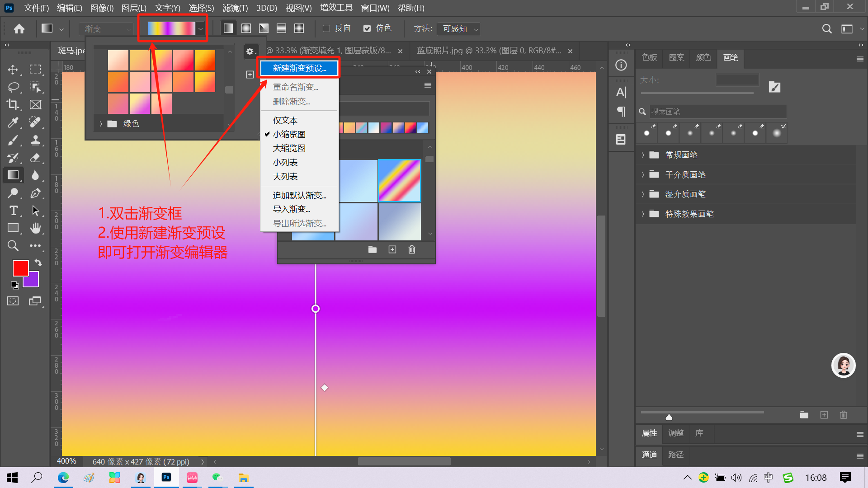Open the 方法 可感知 dropdown
Viewport: 868px width, 488px height.
[460, 29]
